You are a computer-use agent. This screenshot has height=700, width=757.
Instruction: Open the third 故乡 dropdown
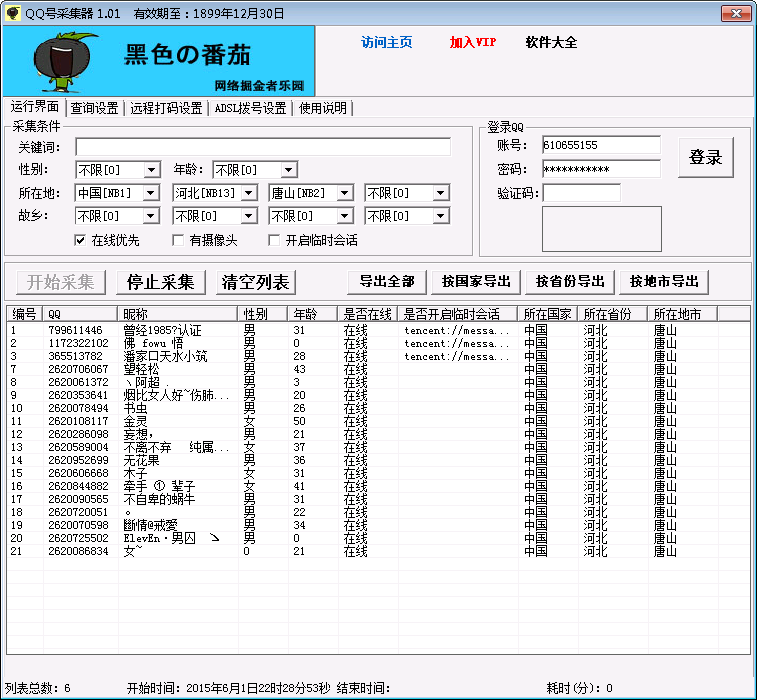click(344, 215)
